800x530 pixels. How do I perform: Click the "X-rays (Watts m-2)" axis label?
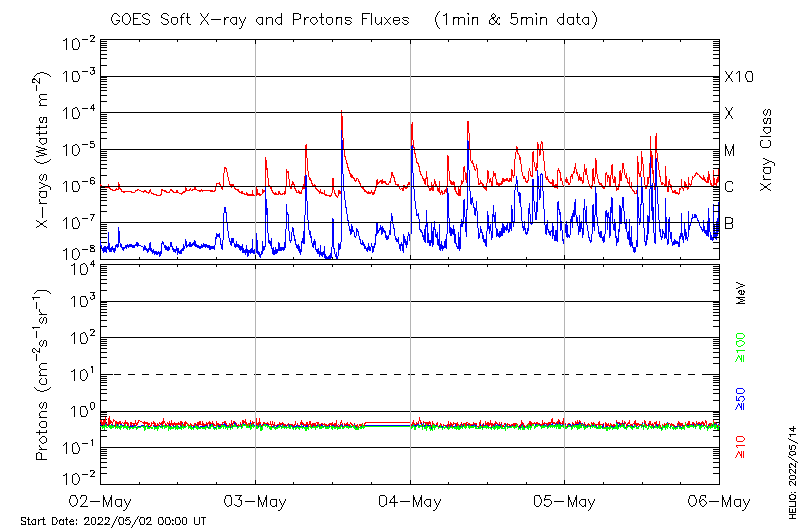(x=42, y=149)
